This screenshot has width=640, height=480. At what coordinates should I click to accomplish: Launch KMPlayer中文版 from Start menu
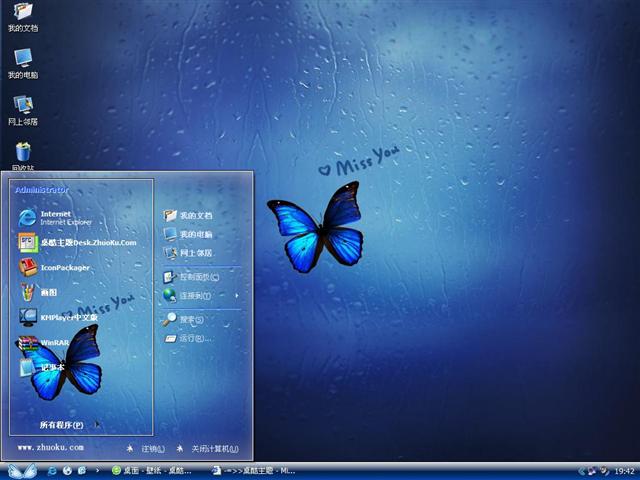click(58, 317)
